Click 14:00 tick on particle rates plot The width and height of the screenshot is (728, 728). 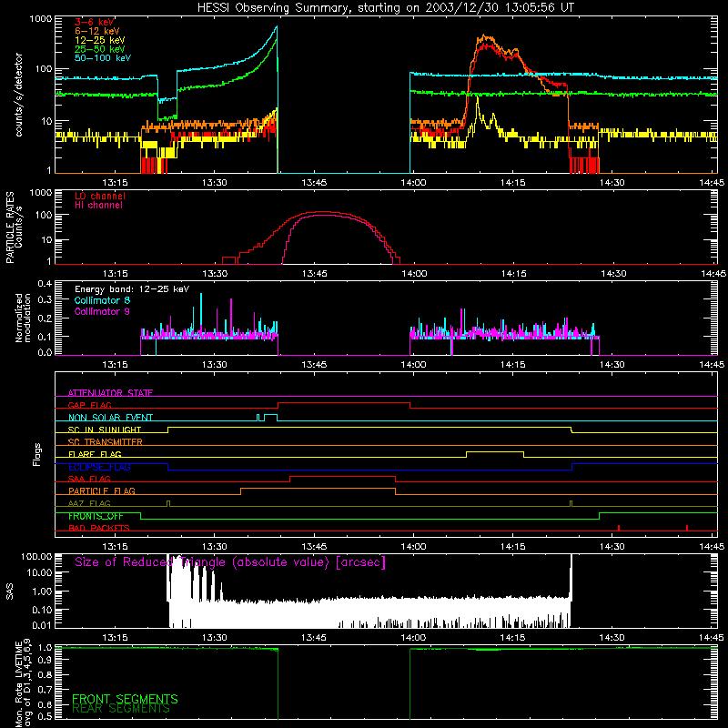pyautogui.click(x=414, y=274)
